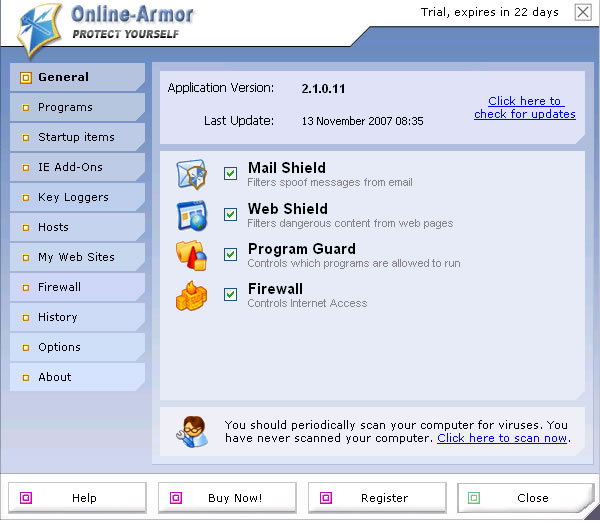
Task: Click 'Filters spoof messages from email' description
Action: (330, 182)
